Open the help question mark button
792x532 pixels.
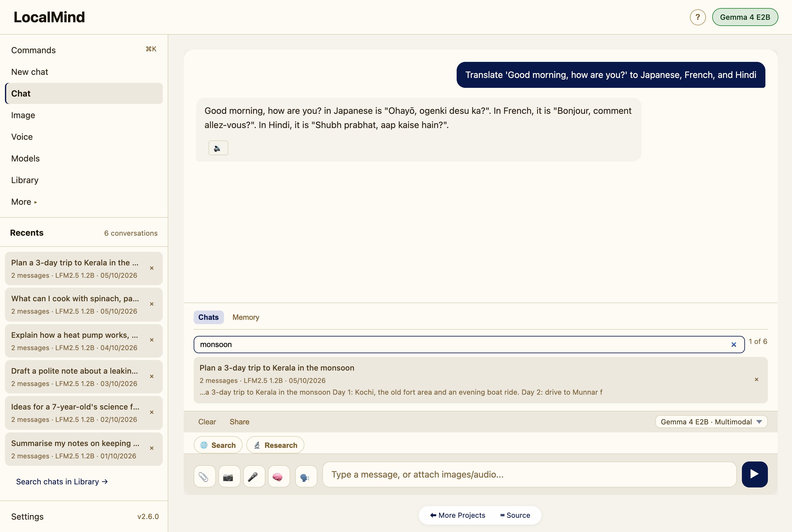point(698,17)
